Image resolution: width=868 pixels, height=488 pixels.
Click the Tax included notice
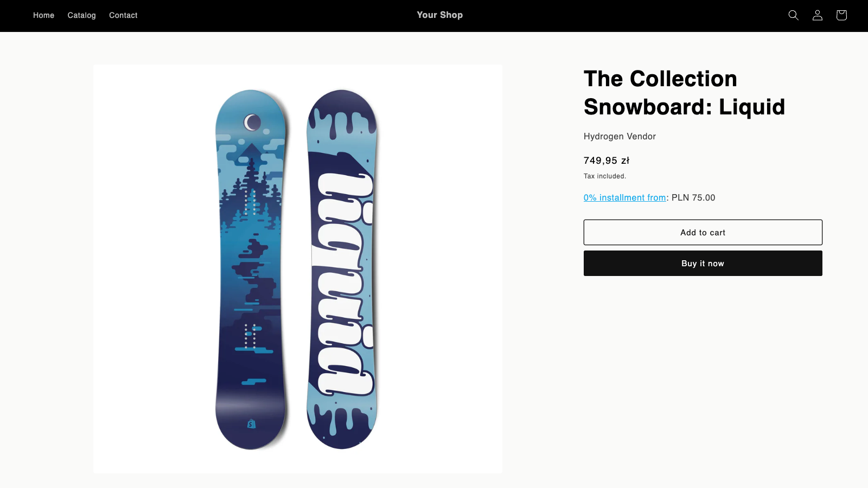point(604,176)
